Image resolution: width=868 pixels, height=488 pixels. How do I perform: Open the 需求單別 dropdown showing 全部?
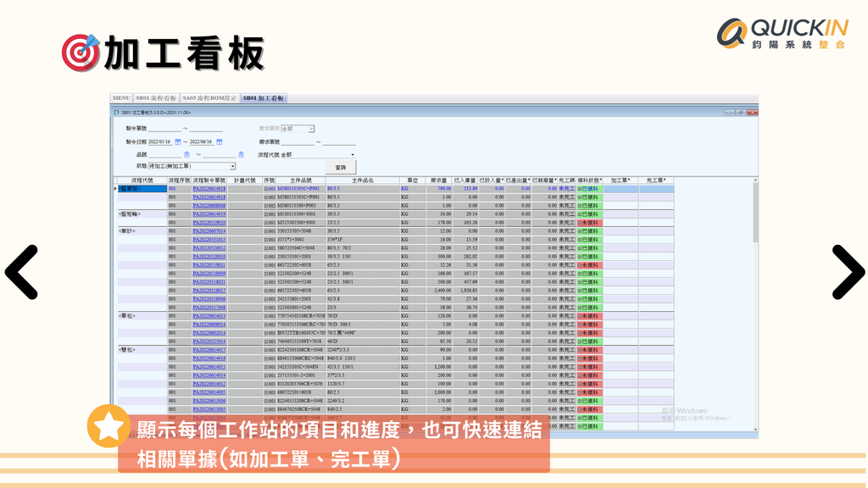pyautogui.click(x=309, y=129)
